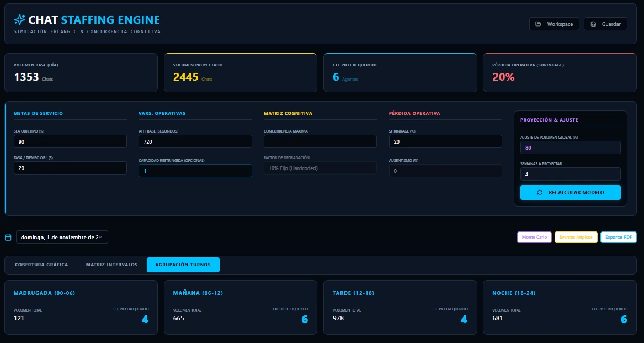Click the Simulación Erlang C subtitle

pos(87,31)
